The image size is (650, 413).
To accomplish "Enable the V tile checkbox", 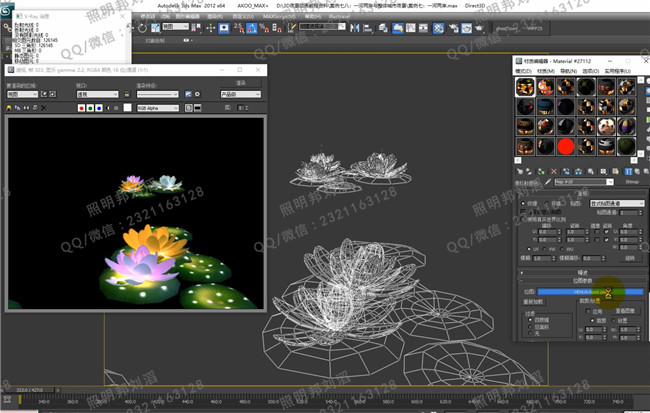I will click(x=607, y=240).
